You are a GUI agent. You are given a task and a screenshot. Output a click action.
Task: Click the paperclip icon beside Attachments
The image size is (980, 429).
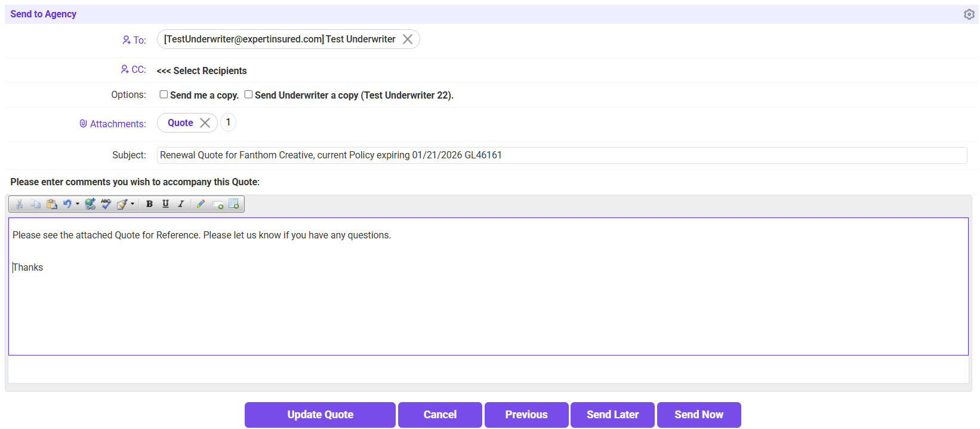(83, 124)
